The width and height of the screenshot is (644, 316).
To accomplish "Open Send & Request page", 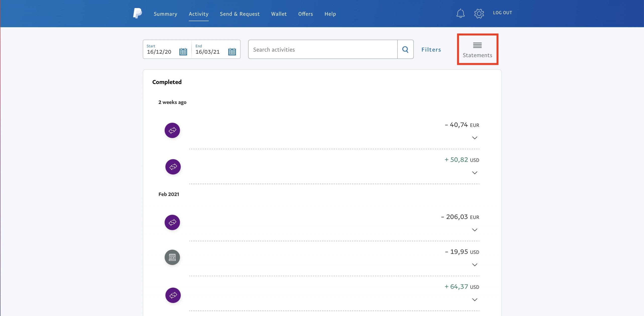I will 239,14.
